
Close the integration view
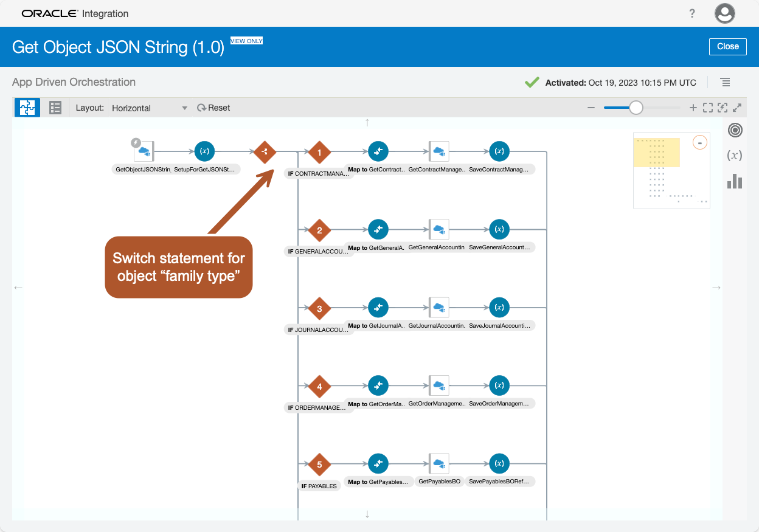click(x=727, y=46)
